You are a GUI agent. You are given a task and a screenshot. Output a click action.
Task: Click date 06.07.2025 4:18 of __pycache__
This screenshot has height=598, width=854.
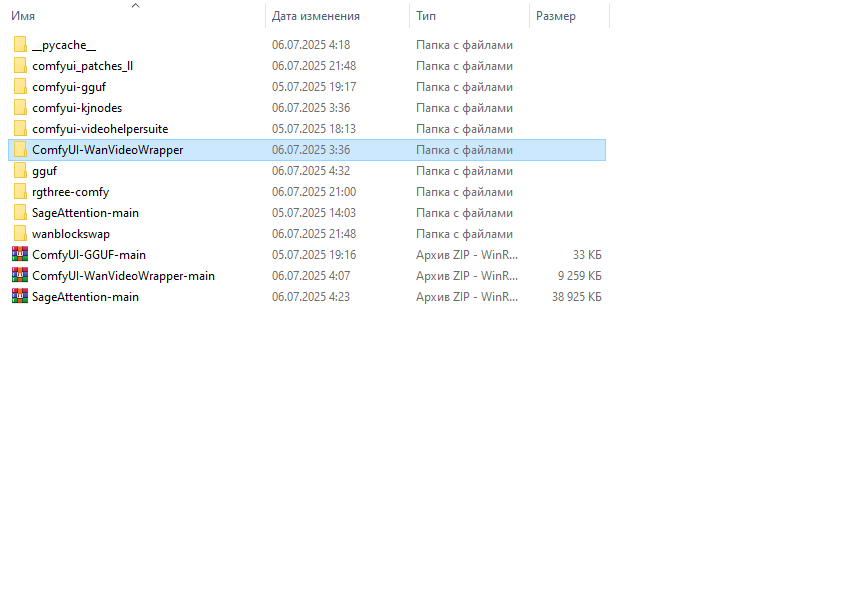pos(311,45)
